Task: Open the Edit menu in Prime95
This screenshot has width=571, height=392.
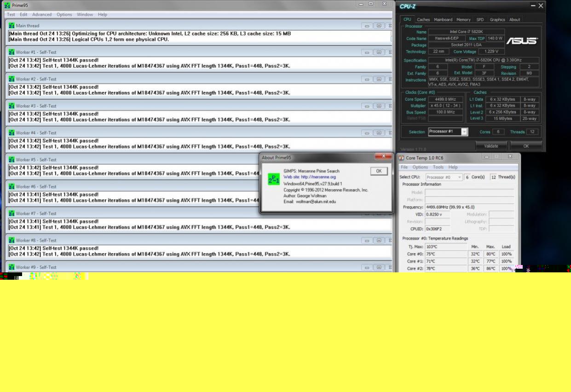Action: point(23,14)
